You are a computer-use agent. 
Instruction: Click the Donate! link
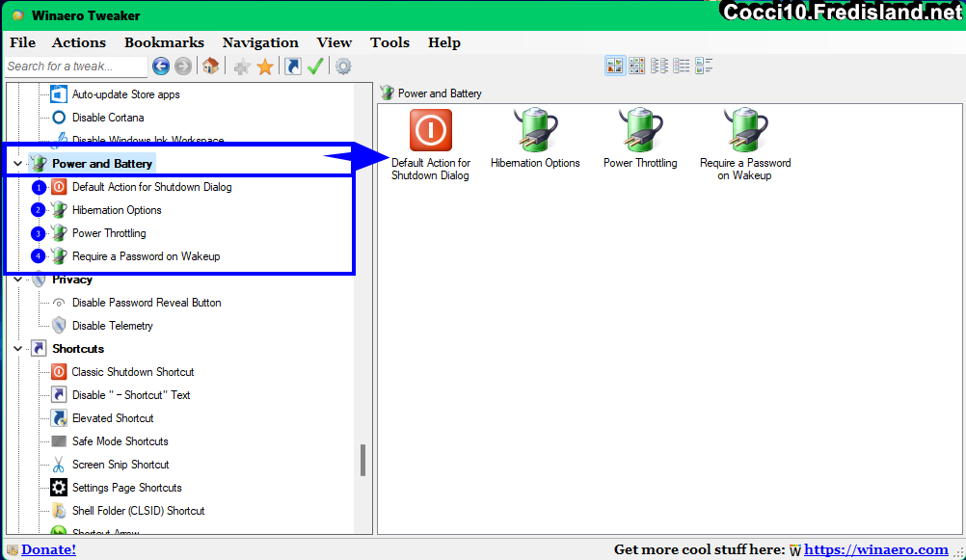coord(48,549)
